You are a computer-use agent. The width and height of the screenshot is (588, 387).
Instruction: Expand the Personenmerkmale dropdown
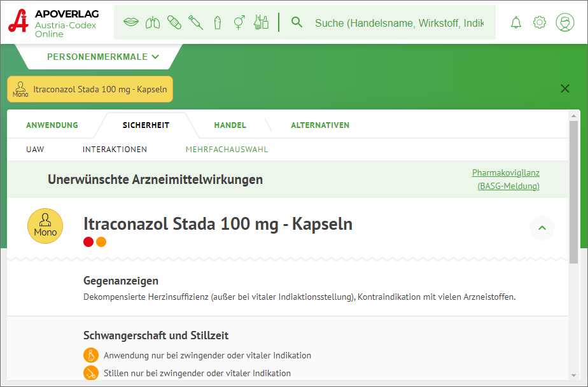pos(103,57)
